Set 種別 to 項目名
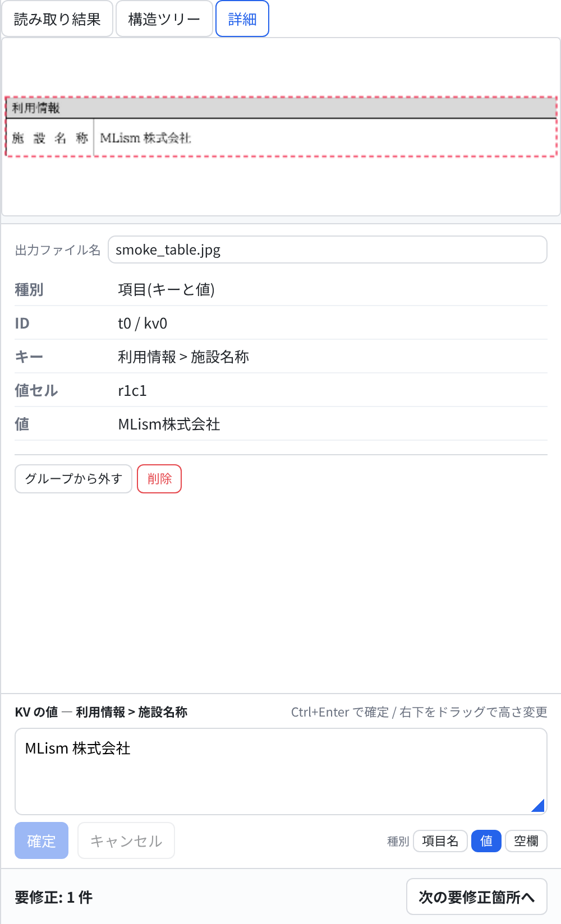This screenshot has width=561, height=924. pos(440,841)
